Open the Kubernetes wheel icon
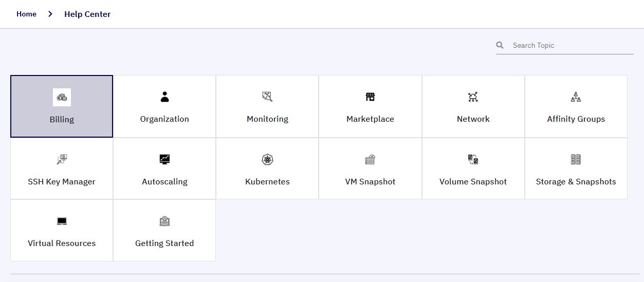This screenshot has width=644, height=282. tap(267, 160)
